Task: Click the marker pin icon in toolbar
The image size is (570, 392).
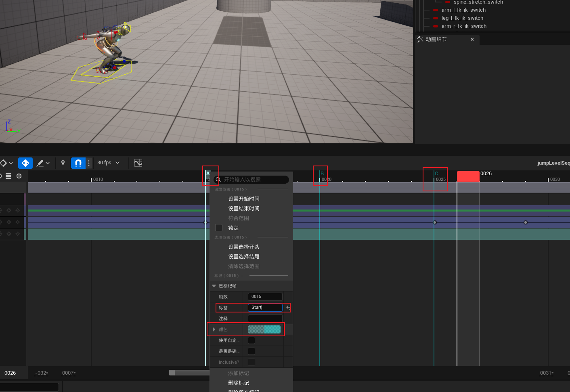Action: 63,163
